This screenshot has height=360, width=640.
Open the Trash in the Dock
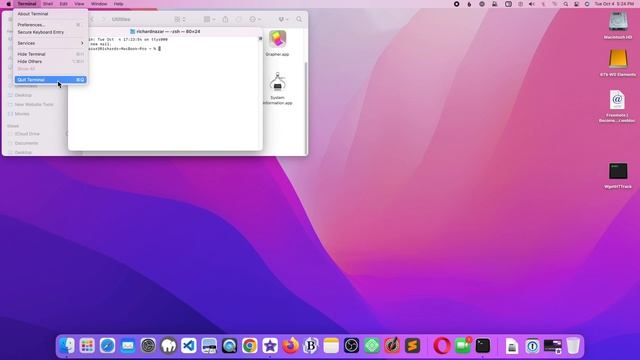(x=573, y=346)
